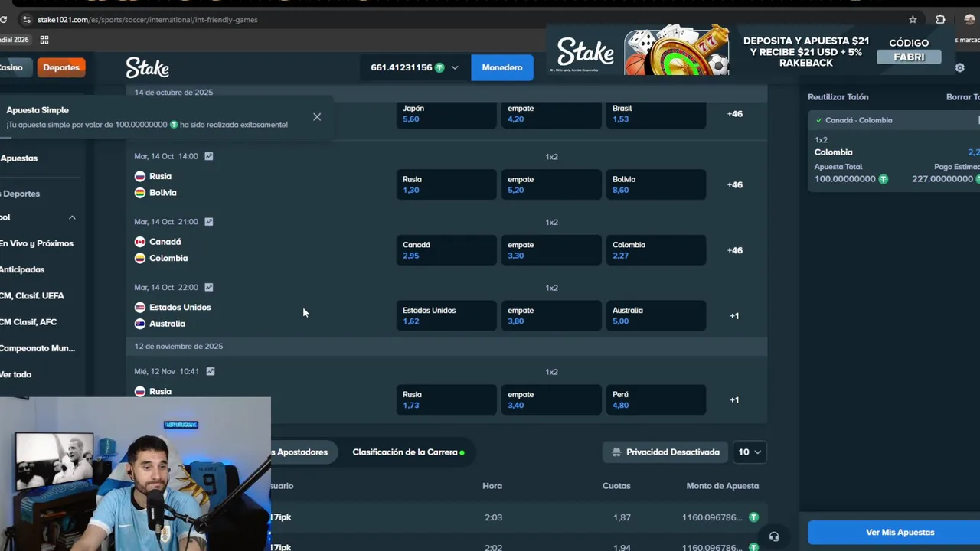Select Canadá odds 2,95
This screenshot has height=551, width=980.
pyautogui.click(x=446, y=250)
